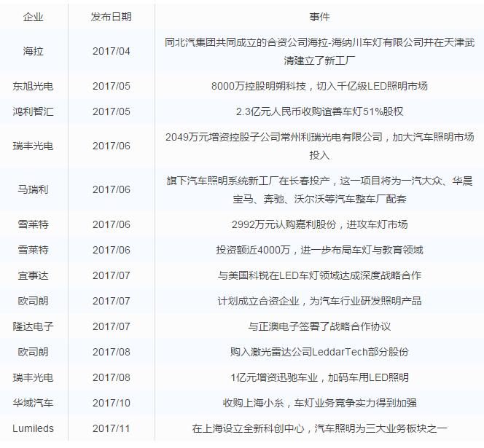This screenshot has height=448, width=484.
Task: Select the 华域汽车 company cell
Action: (x=33, y=403)
